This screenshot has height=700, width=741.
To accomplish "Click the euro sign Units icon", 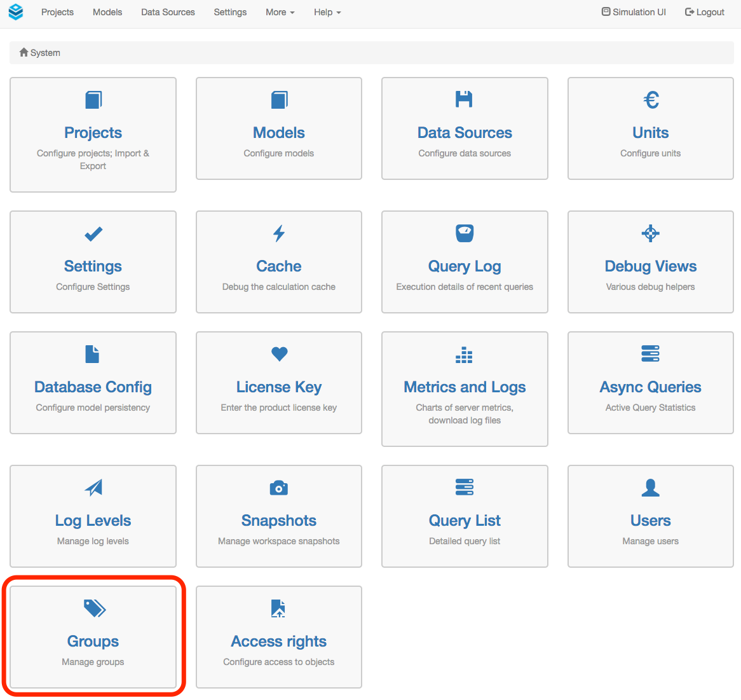I will 651,100.
